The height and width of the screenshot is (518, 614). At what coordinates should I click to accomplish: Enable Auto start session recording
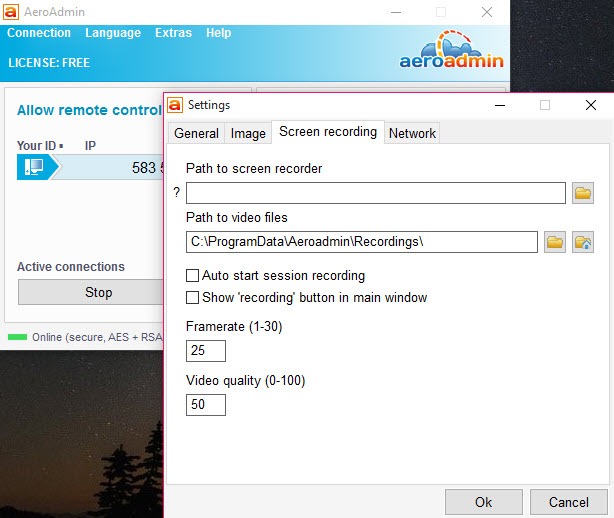pos(192,276)
